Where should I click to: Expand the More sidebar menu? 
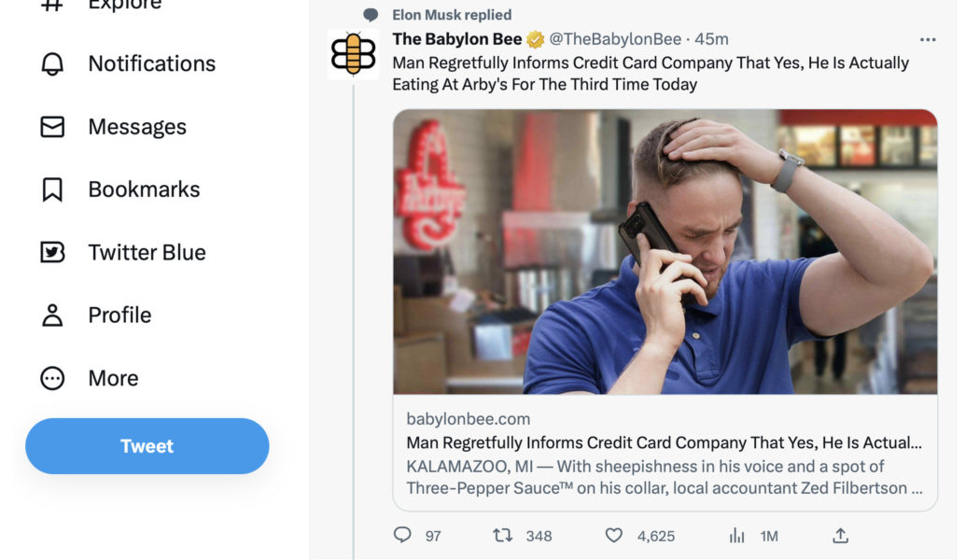point(51,377)
